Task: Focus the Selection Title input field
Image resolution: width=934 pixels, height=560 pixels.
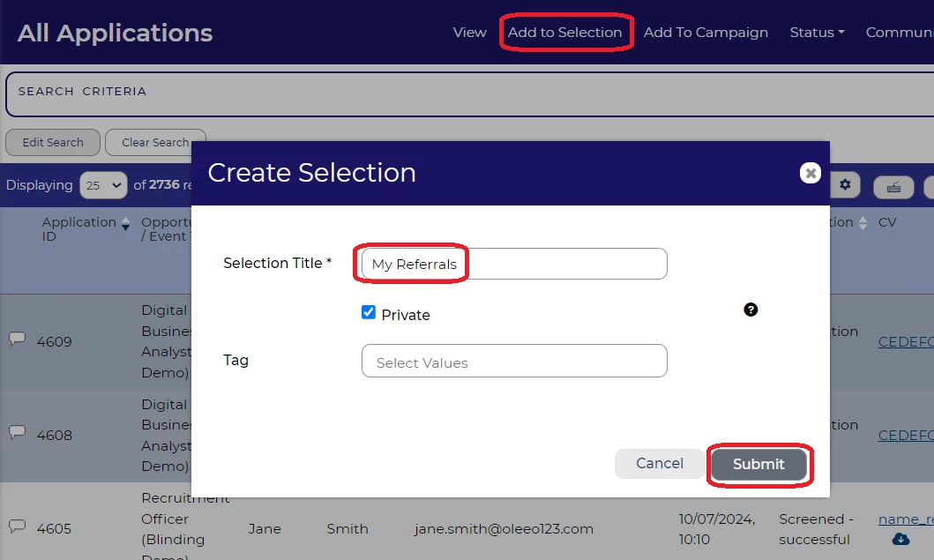Action: pyautogui.click(x=514, y=264)
